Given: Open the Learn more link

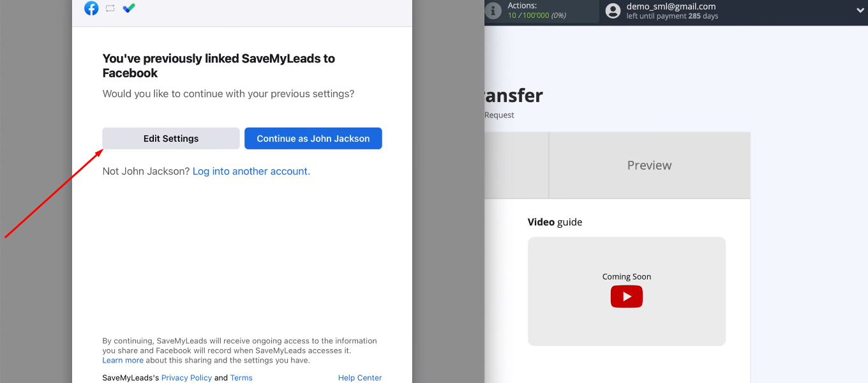Looking at the screenshot, I should [x=123, y=360].
